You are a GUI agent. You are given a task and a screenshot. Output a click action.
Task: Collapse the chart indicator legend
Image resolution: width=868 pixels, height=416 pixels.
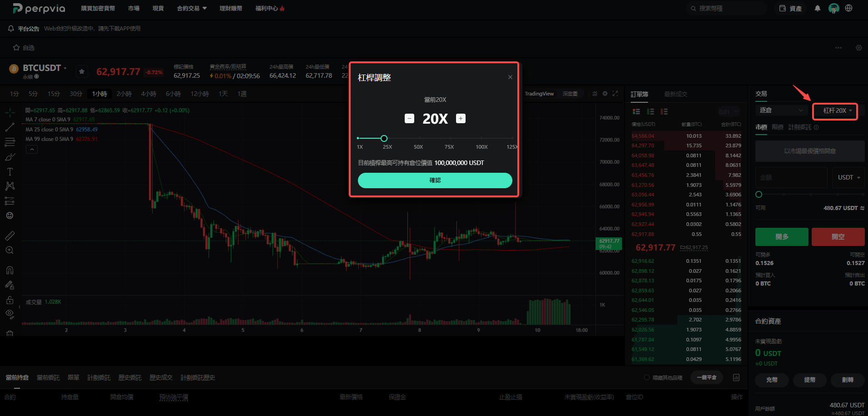pyautogui.click(x=32, y=150)
